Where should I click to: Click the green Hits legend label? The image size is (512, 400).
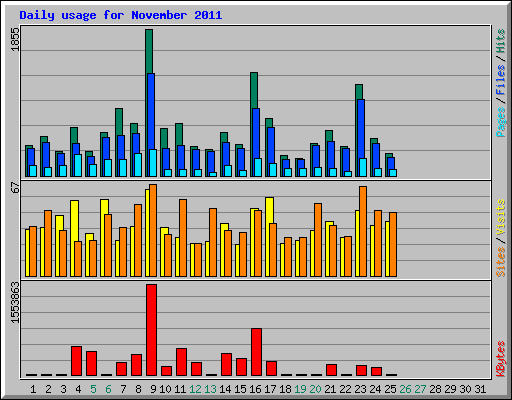(500, 41)
